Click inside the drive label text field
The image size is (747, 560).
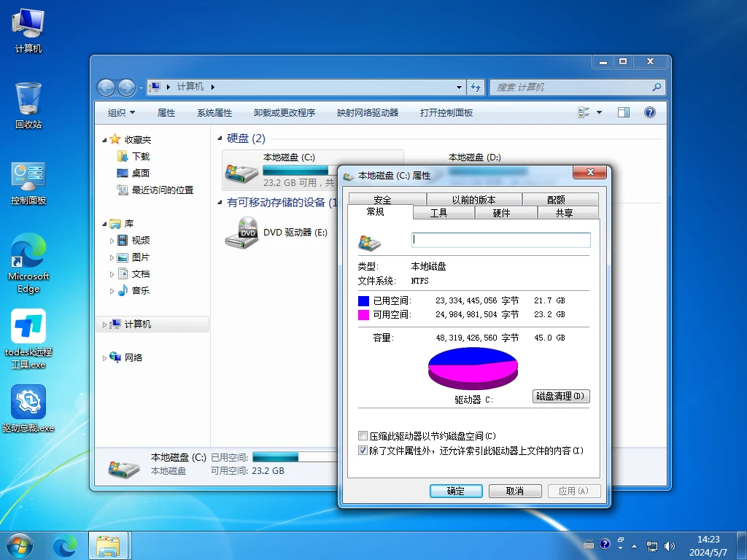coord(500,240)
